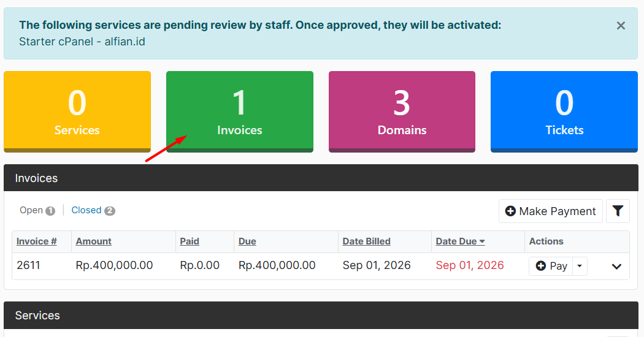This screenshot has height=337, width=644.
Task: Open the green Invoices tile
Action: pos(239,112)
